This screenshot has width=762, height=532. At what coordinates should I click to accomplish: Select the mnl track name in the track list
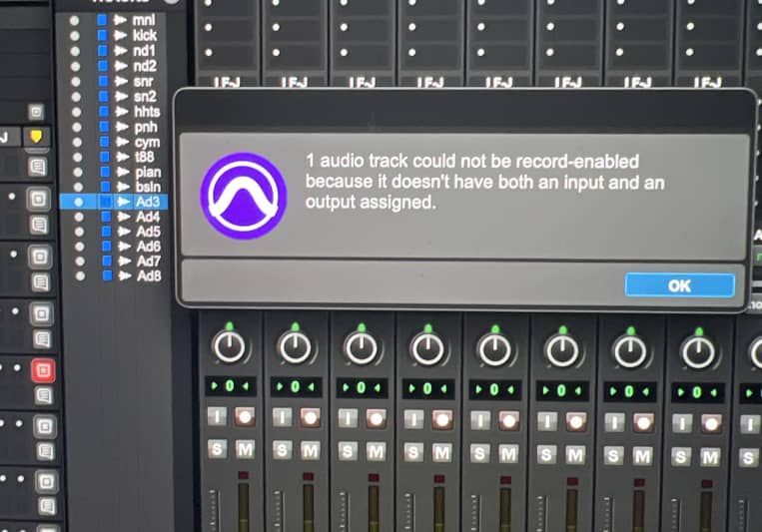coord(144,20)
